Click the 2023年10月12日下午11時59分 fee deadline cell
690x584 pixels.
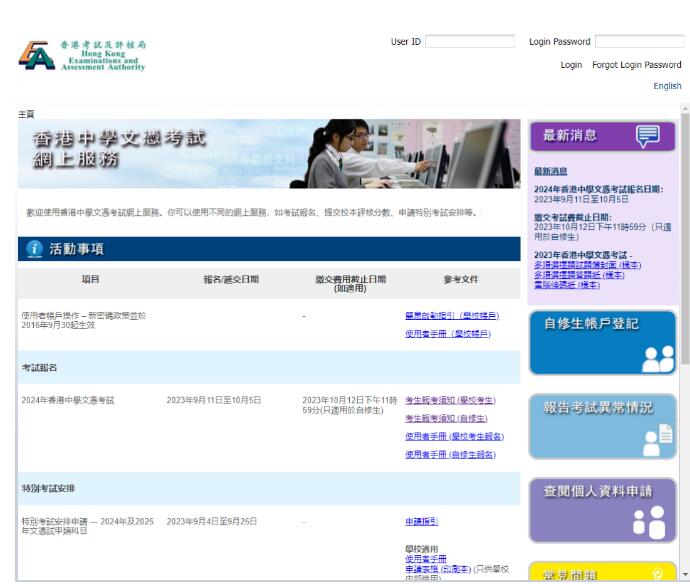[x=349, y=405]
